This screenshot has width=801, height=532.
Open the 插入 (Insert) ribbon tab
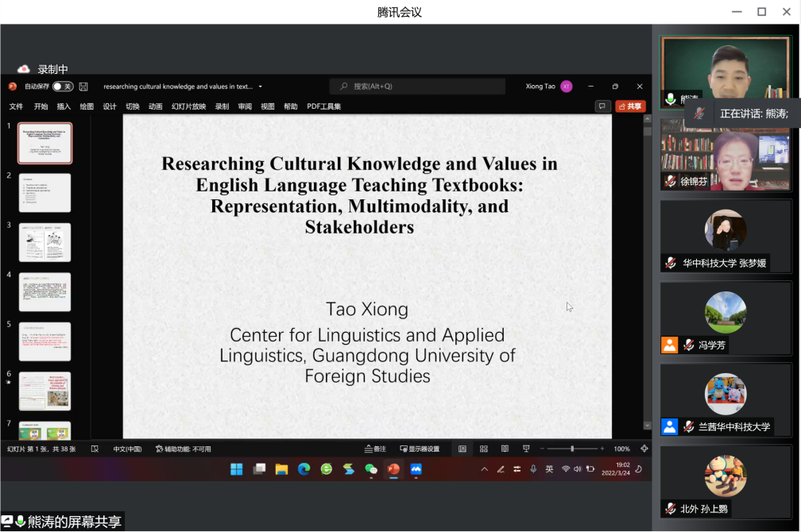point(64,106)
